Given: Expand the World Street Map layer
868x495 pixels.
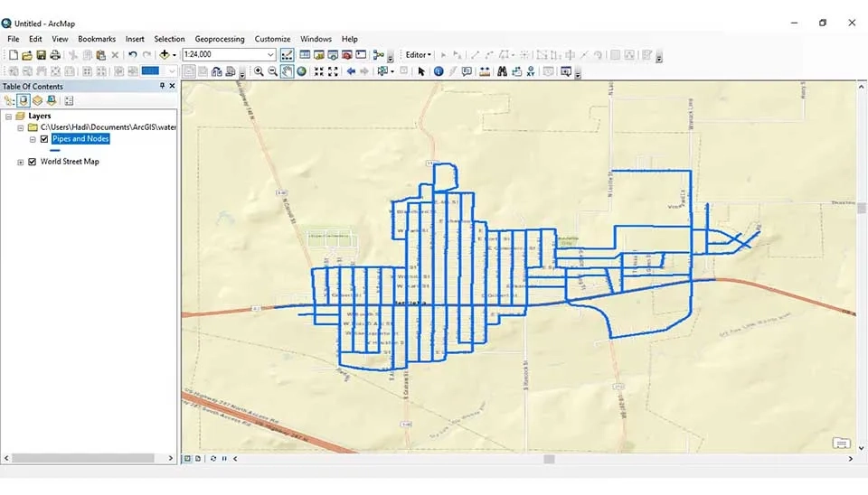Looking at the screenshot, I should point(21,162).
